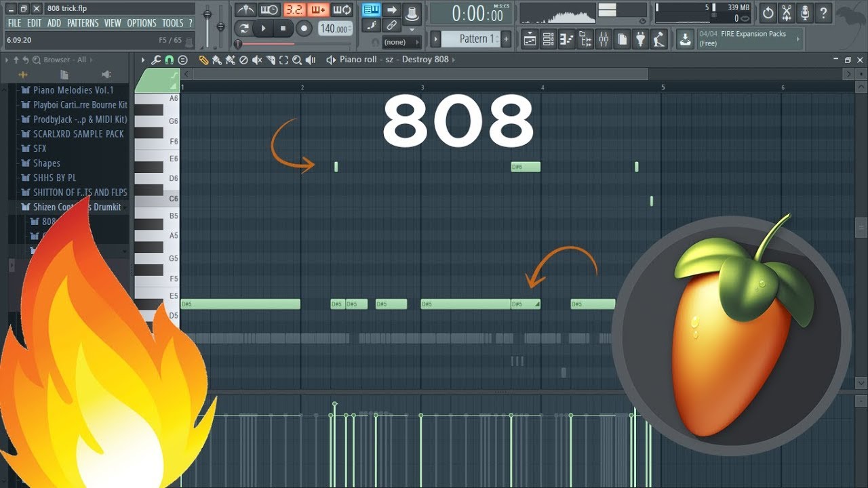Click the tempo tapper icon

(658, 39)
